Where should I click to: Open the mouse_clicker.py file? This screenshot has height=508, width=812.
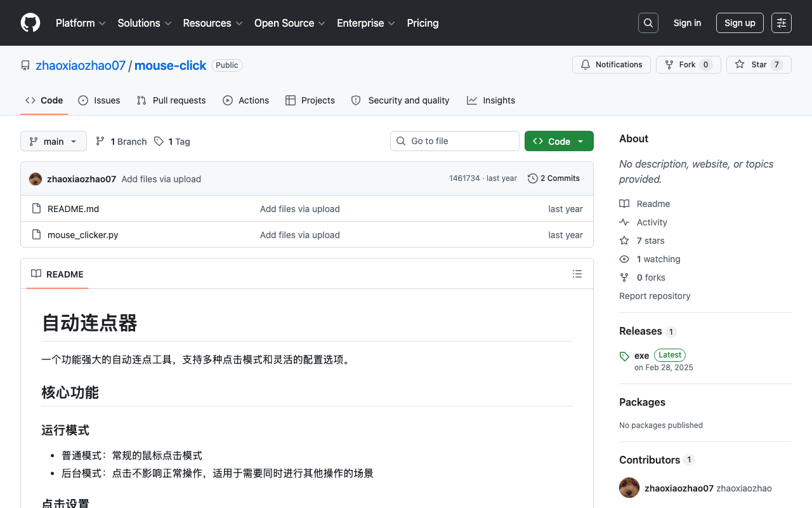[x=83, y=235]
